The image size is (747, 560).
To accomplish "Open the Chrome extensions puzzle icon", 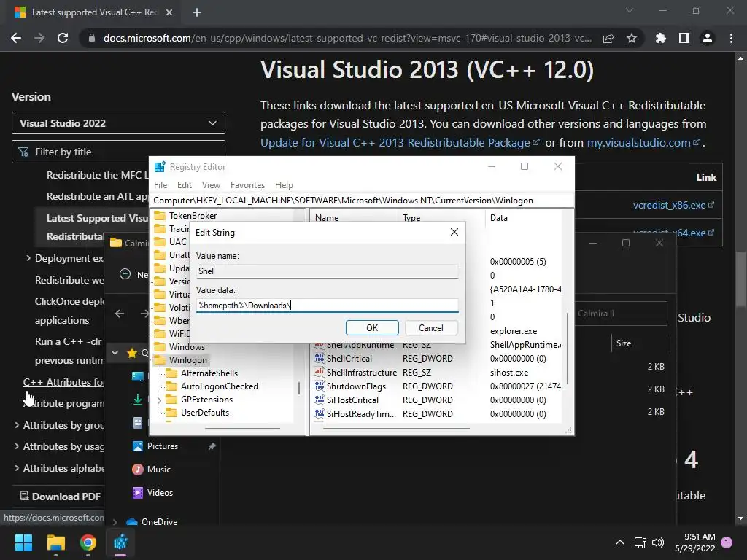I will 660,38.
